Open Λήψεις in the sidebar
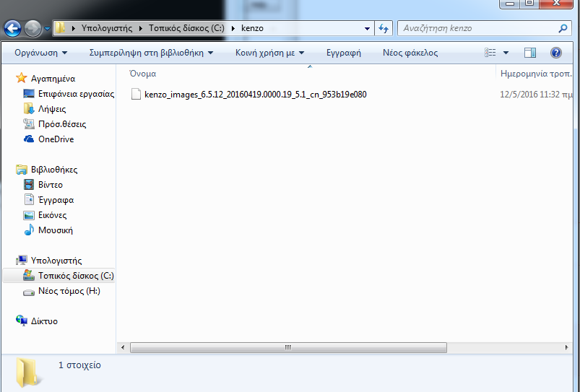The image size is (580, 392). (x=52, y=109)
